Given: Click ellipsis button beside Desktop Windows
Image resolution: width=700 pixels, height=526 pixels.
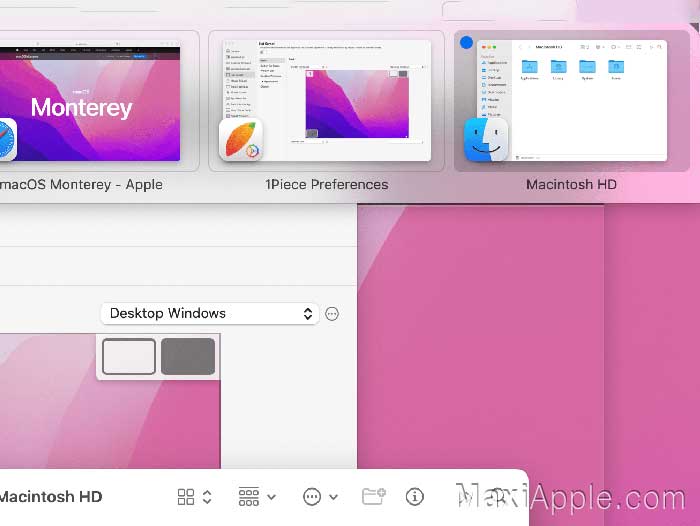Looking at the screenshot, I should click(x=332, y=314).
